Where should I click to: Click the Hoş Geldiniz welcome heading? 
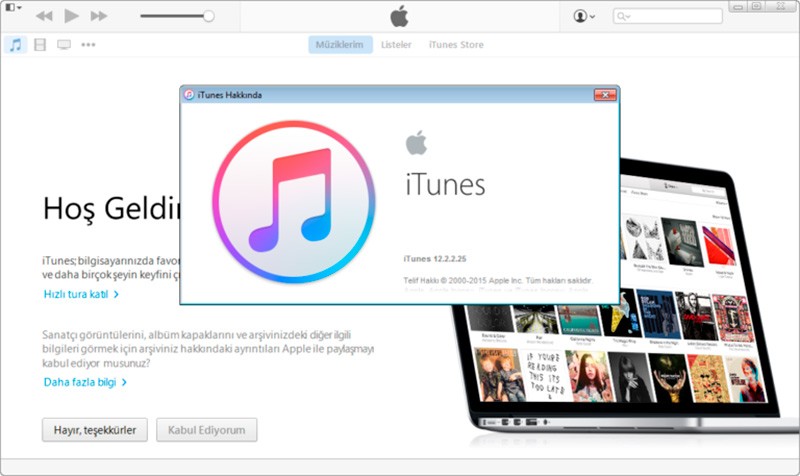tap(111, 209)
